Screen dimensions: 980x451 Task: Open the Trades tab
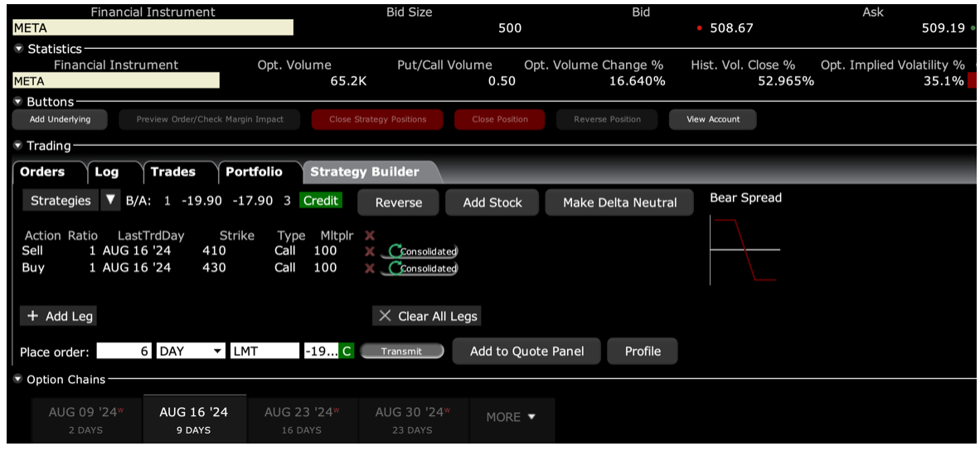(173, 172)
